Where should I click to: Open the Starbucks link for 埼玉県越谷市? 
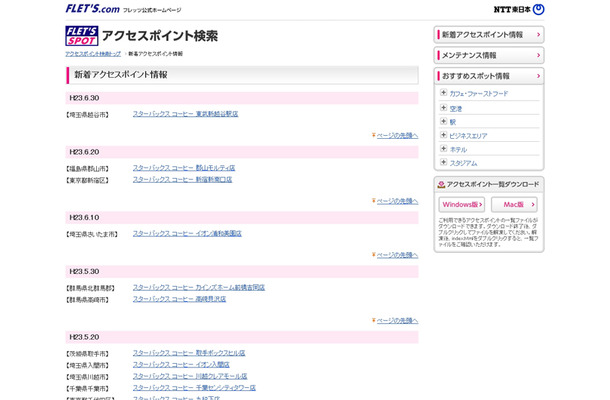(185, 114)
